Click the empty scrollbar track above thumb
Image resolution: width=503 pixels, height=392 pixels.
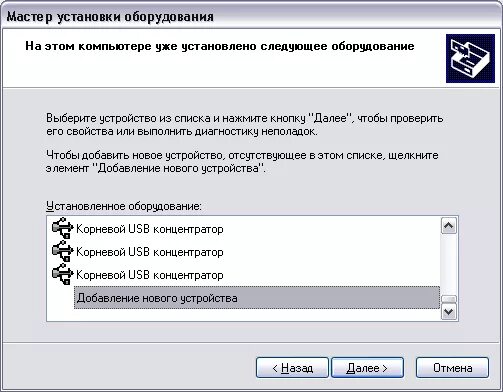(x=449, y=264)
